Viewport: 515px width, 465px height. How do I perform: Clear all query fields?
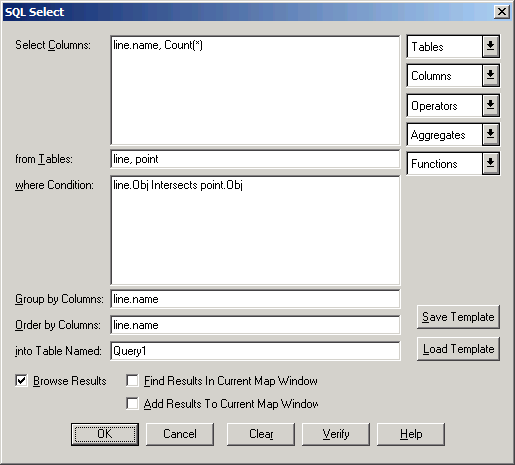[261, 434]
